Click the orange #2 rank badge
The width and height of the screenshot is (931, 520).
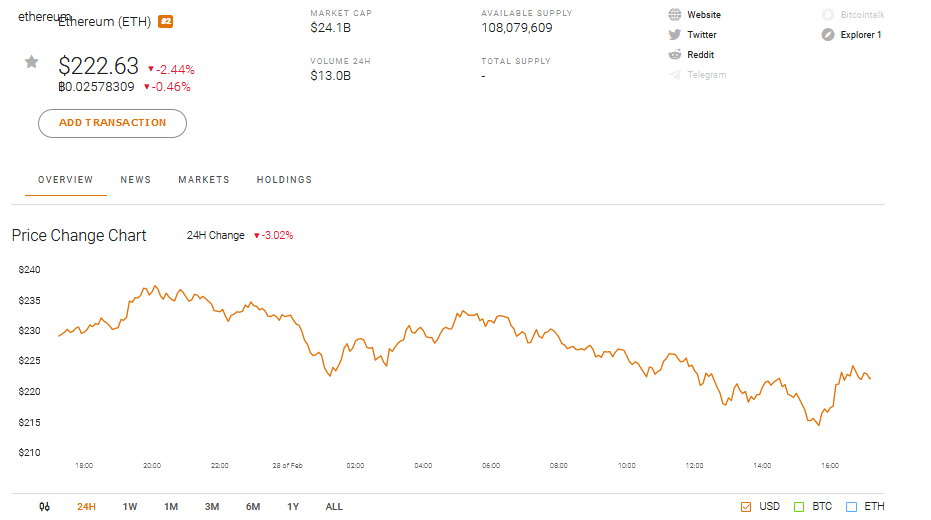pyautogui.click(x=166, y=21)
